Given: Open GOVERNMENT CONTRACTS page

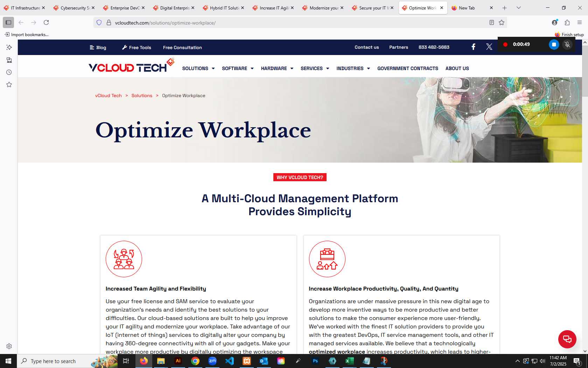Looking at the screenshot, I should (408, 68).
